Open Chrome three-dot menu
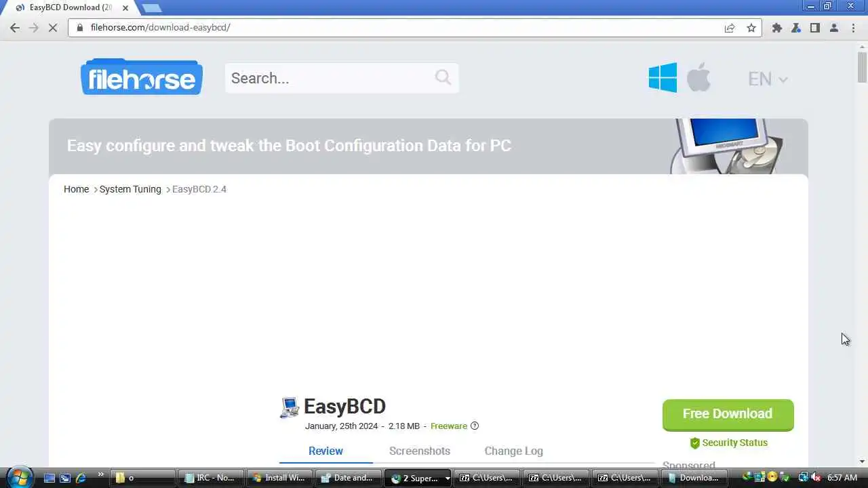The image size is (868, 488). [853, 28]
